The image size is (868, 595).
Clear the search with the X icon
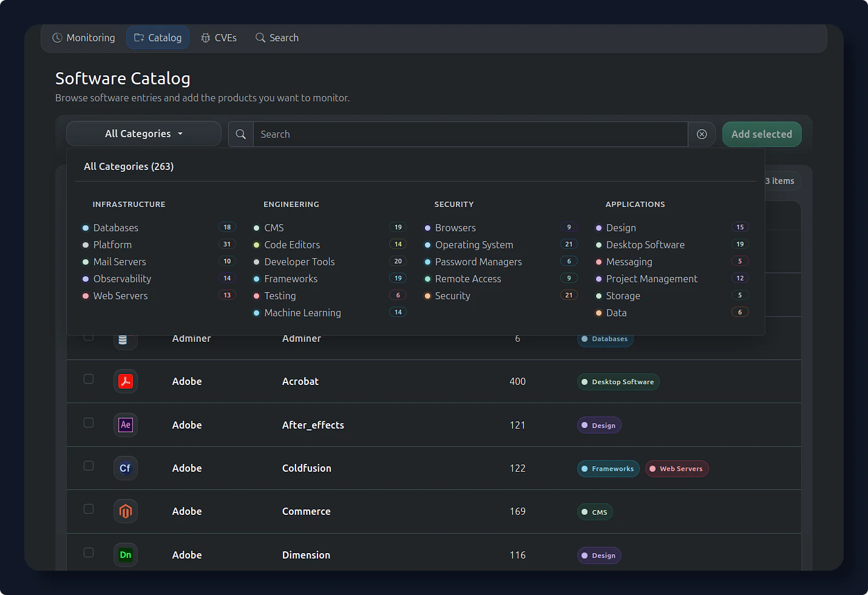point(702,134)
